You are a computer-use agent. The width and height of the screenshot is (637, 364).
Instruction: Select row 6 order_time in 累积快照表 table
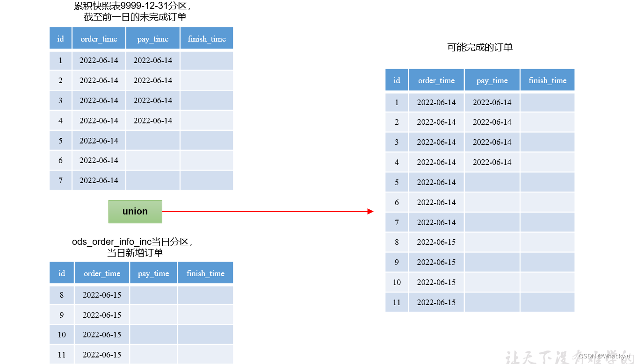pyautogui.click(x=99, y=160)
